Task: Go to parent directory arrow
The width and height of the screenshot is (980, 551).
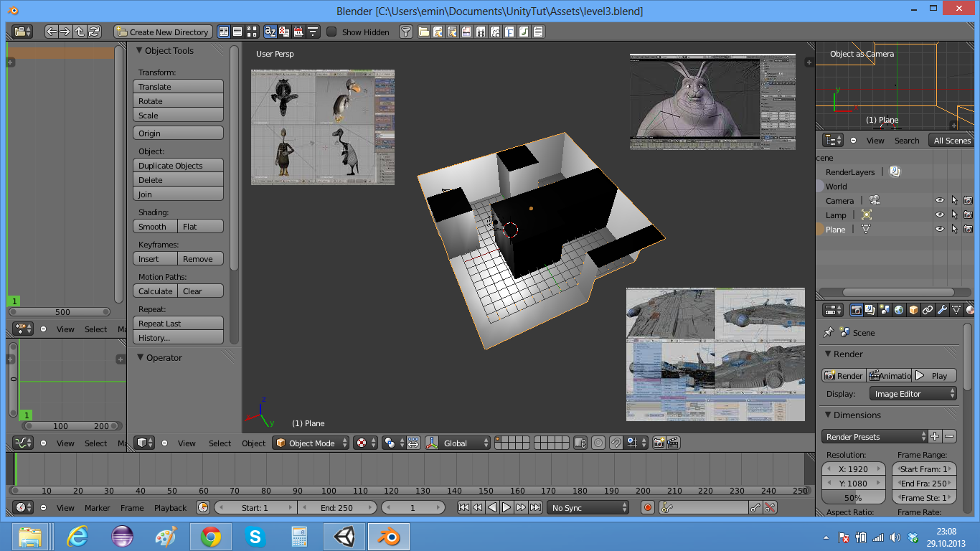Action: [x=80, y=32]
